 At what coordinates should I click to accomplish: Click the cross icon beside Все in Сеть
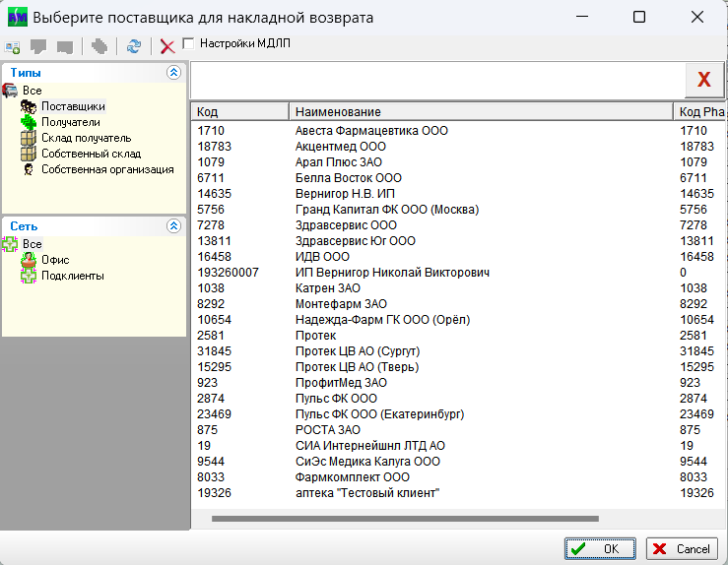[10, 244]
